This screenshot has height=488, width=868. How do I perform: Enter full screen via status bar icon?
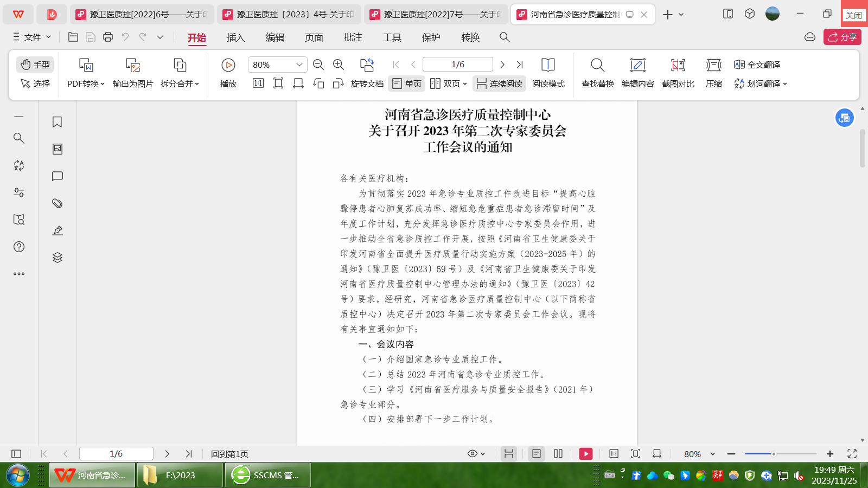(x=852, y=454)
